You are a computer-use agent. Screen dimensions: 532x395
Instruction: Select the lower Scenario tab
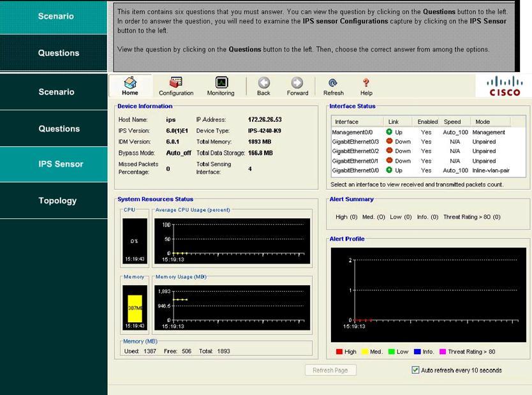pos(54,92)
